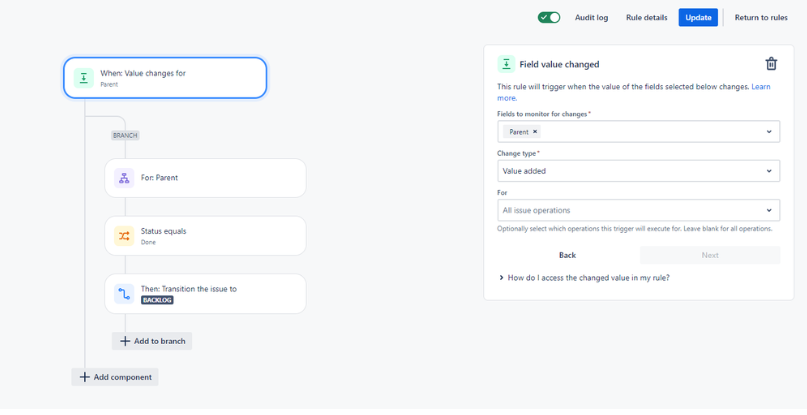Click the orange condition icon for Status equals
The width and height of the screenshot is (807, 415).
pos(124,236)
